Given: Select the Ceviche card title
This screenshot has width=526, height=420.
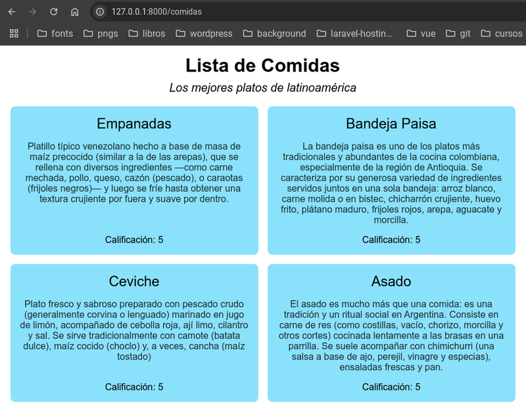Looking at the screenshot, I should [x=134, y=281].
